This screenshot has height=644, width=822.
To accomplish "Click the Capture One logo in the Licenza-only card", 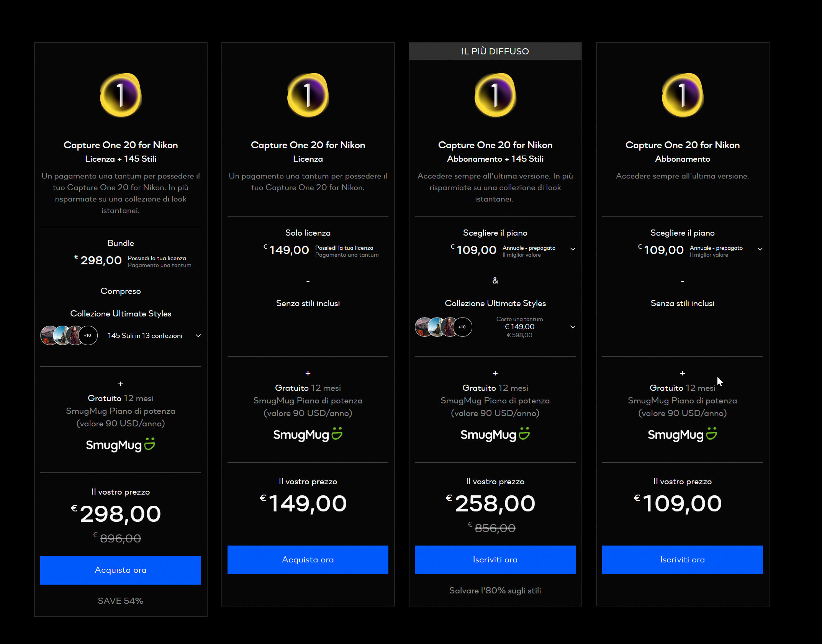I will click(308, 95).
